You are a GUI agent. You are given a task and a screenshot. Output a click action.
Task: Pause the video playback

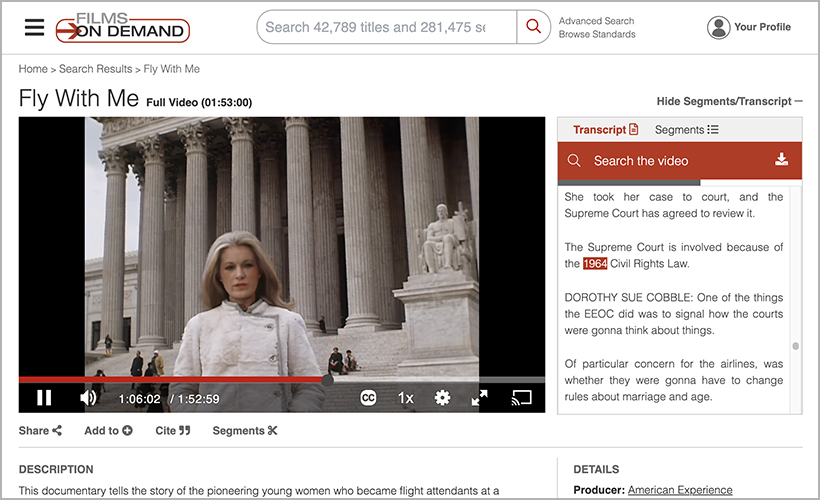pos(44,398)
